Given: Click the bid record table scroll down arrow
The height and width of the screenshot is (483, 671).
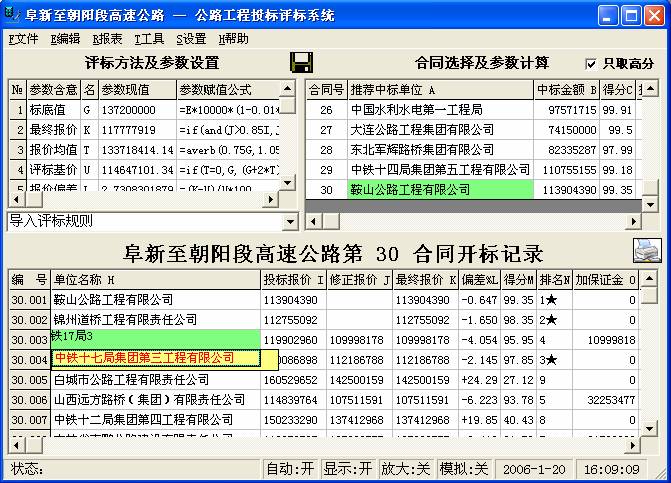Looking at the screenshot, I should [649, 428].
